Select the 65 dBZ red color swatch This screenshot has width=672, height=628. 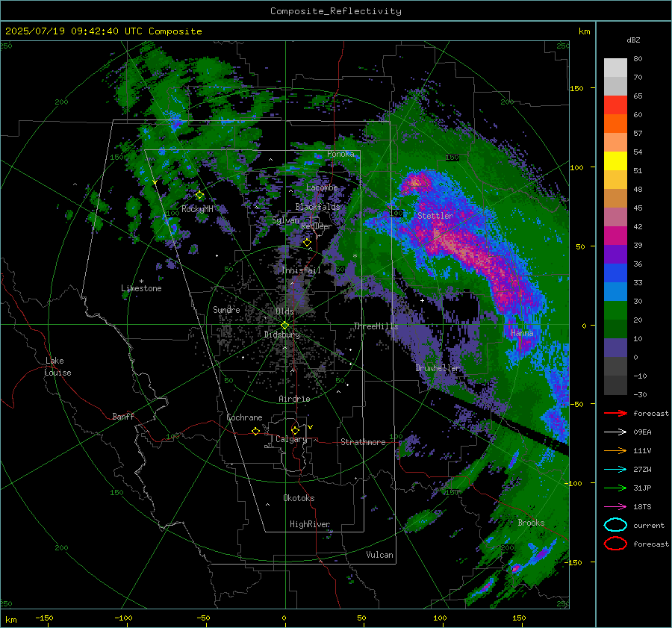pos(615,105)
